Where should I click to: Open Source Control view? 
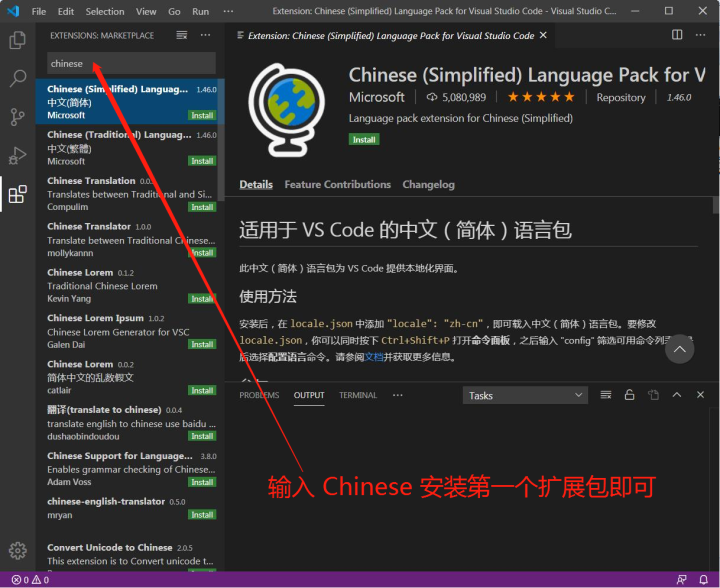point(17,117)
